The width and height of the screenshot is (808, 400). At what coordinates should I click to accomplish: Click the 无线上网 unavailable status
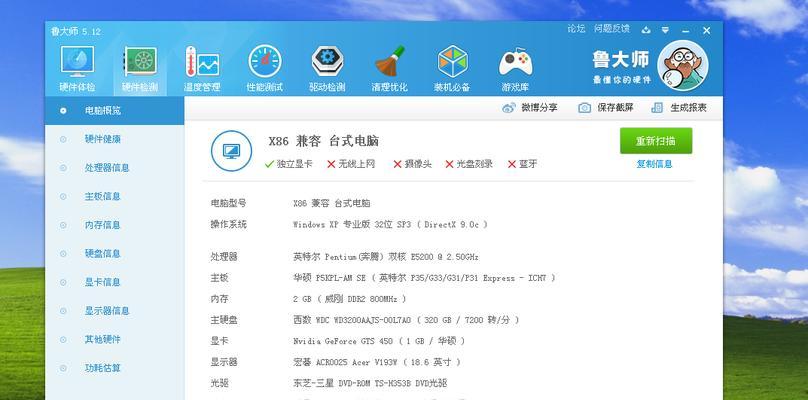pos(351,164)
